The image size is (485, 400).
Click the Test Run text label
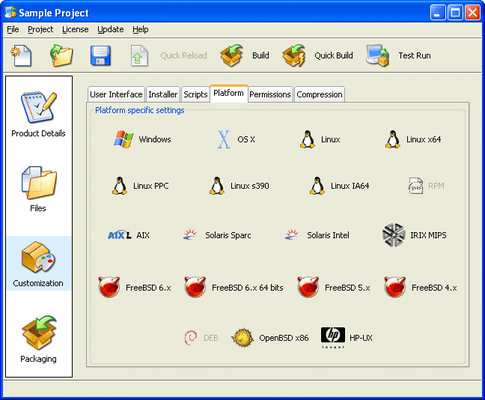point(415,55)
